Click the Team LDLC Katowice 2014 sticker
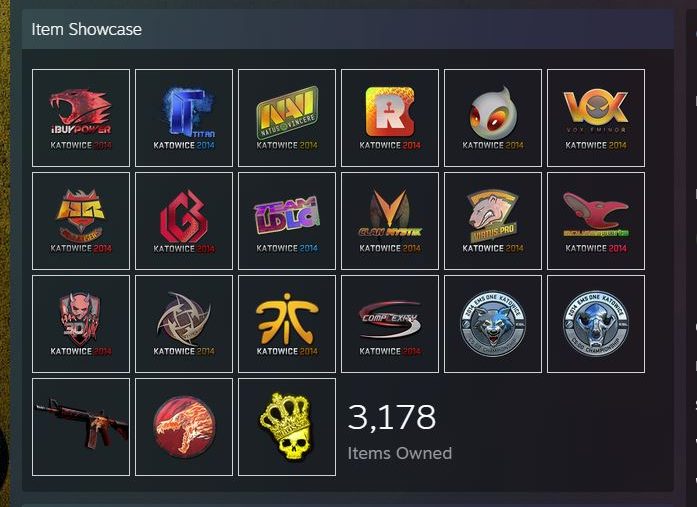Viewport: 697px width, 507px height. click(287, 221)
